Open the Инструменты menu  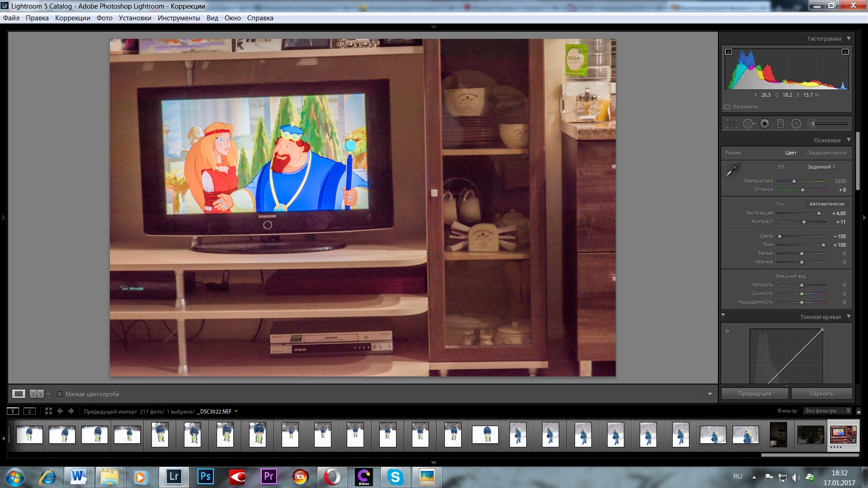point(179,18)
